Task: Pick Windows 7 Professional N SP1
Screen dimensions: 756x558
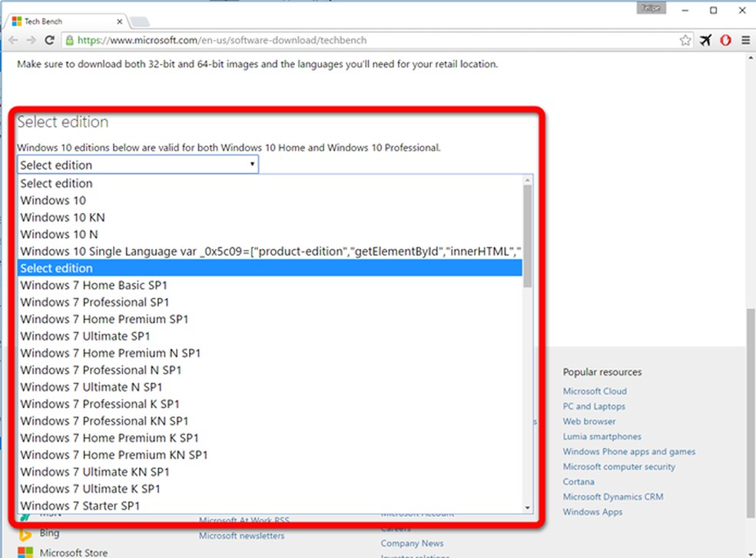Action: 270,370
